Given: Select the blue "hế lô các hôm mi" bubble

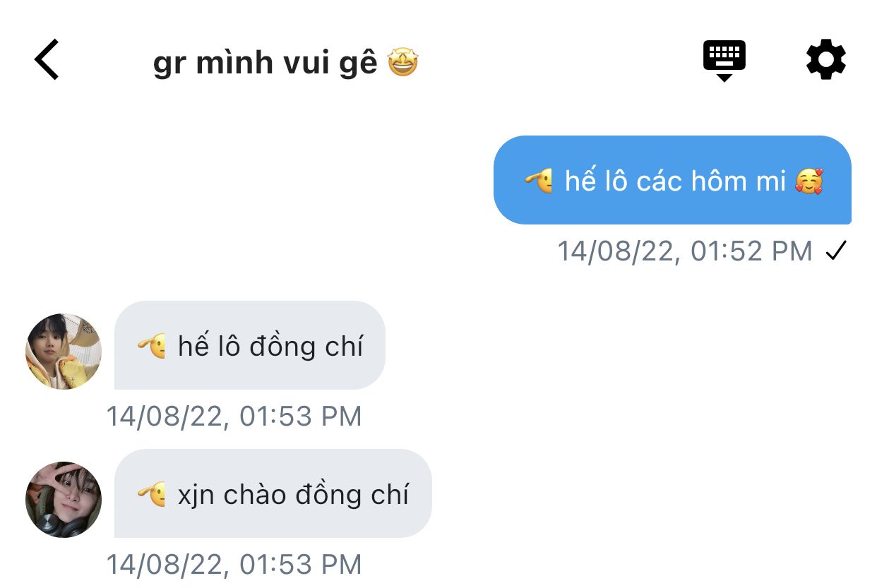Looking at the screenshot, I should [x=672, y=180].
